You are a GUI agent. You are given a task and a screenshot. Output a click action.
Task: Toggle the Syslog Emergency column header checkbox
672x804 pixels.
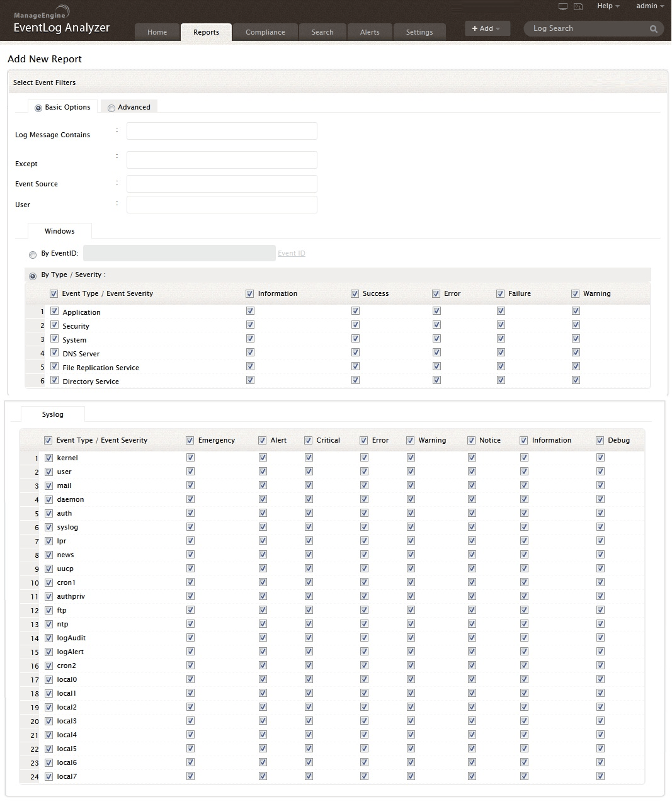point(190,440)
